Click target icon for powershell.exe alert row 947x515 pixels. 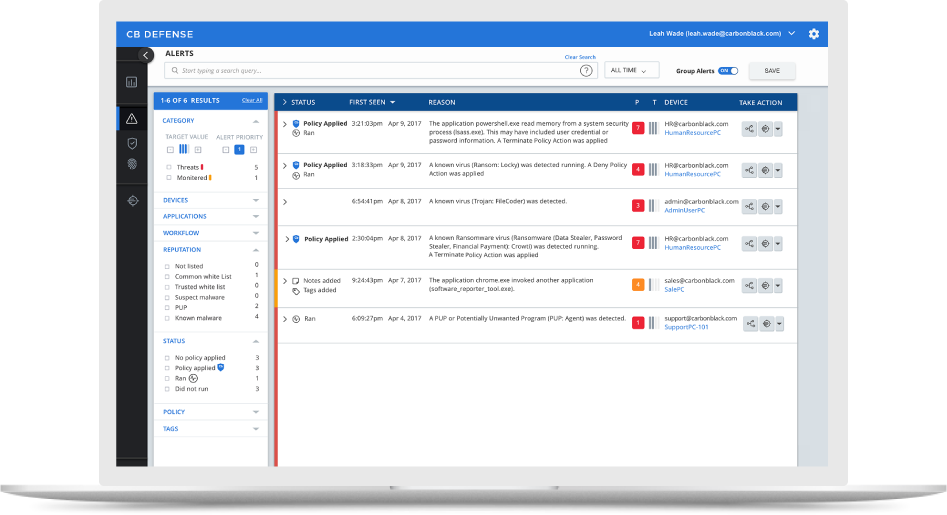tap(765, 129)
